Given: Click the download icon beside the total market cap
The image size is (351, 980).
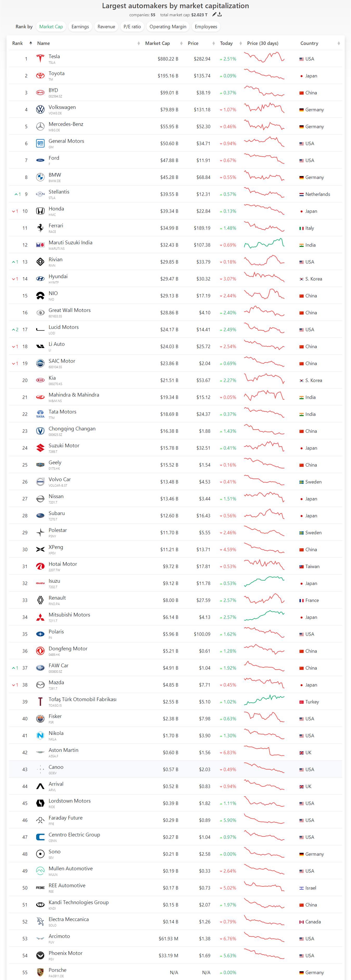Looking at the screenshot, I should pos(220,15).
